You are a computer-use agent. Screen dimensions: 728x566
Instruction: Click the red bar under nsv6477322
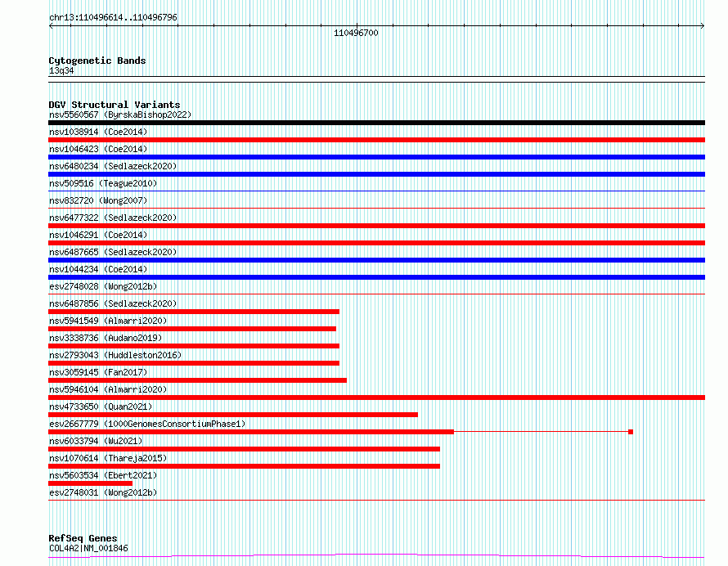point(376,226)
